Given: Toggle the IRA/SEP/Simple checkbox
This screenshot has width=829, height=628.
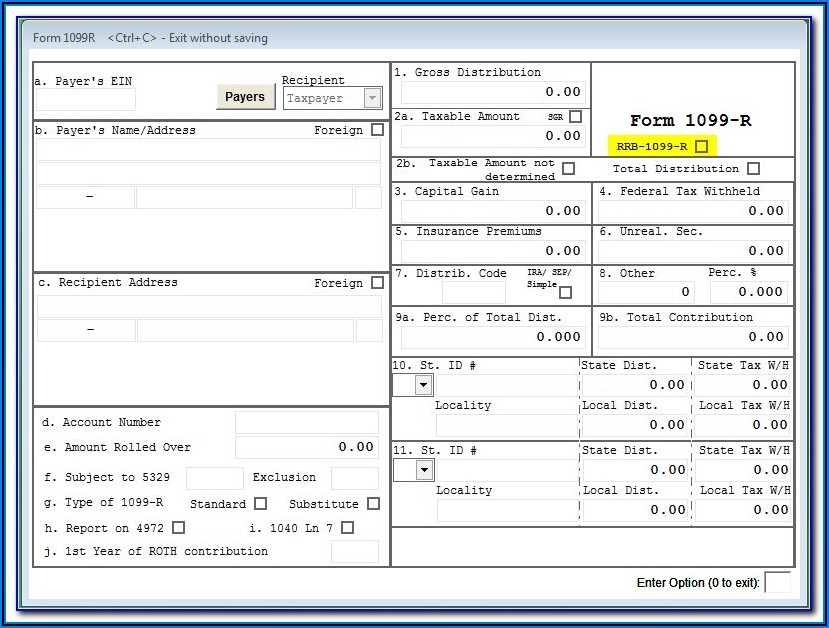Looking at the screenshot, I should click(565, 292).
